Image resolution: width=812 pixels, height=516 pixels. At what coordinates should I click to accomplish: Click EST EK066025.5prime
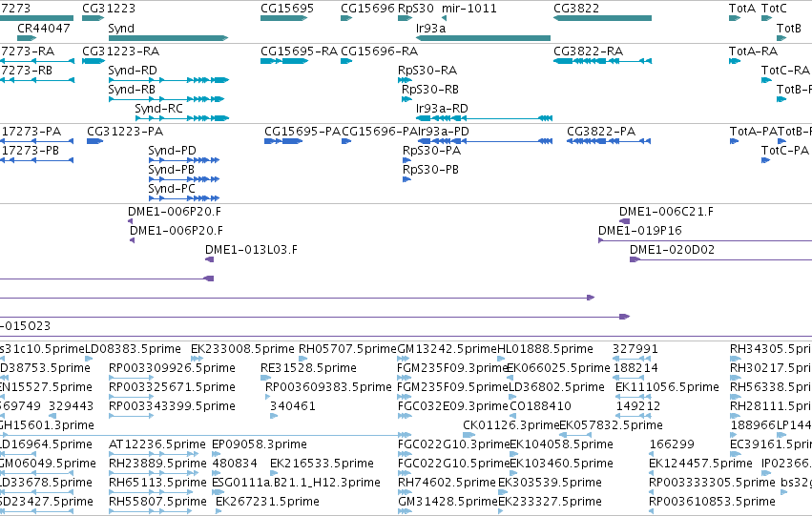point(558,368)
